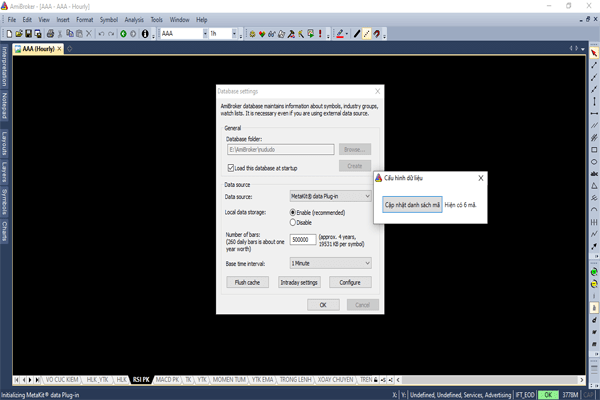600x400 pixels.
Task: Toggle 'Load this database at startup' checkbox
Action: tap(231, 168)
